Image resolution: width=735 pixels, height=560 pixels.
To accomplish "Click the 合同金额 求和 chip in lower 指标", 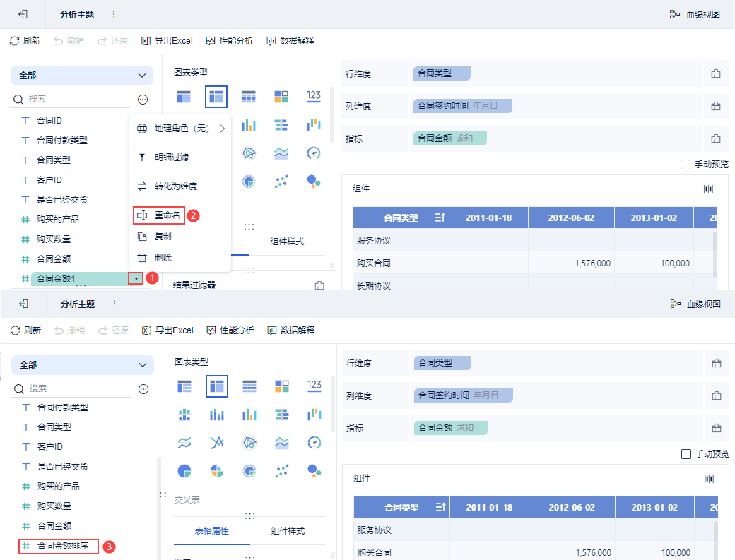I will pos(451,427).
